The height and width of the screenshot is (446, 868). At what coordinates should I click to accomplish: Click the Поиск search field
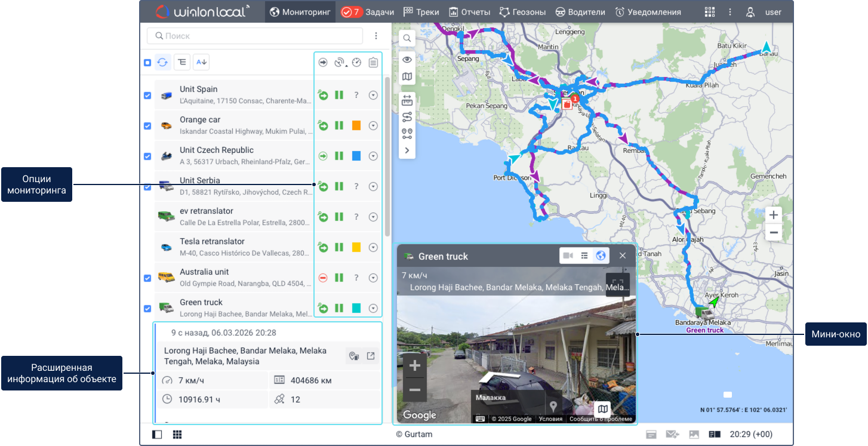[x=255, y=36]
